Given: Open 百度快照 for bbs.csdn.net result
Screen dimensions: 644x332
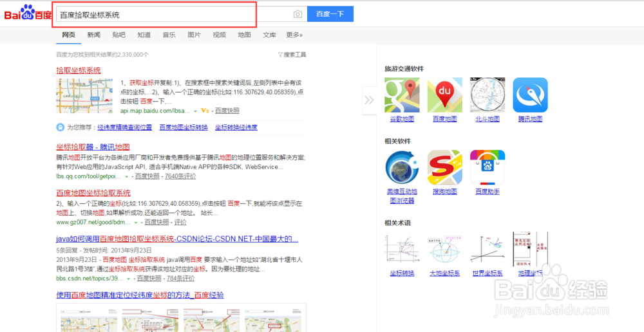Looking at the screenshot, I should (149, 278).
